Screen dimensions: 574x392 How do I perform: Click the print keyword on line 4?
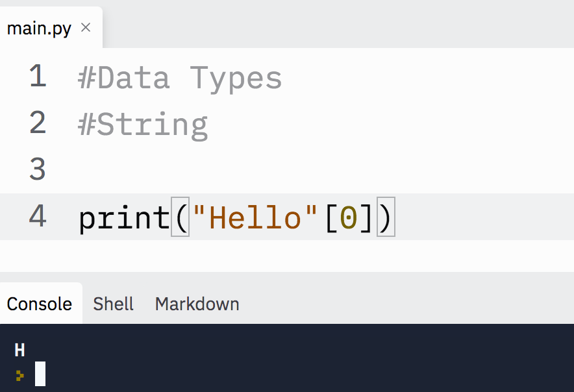(125, 218)
